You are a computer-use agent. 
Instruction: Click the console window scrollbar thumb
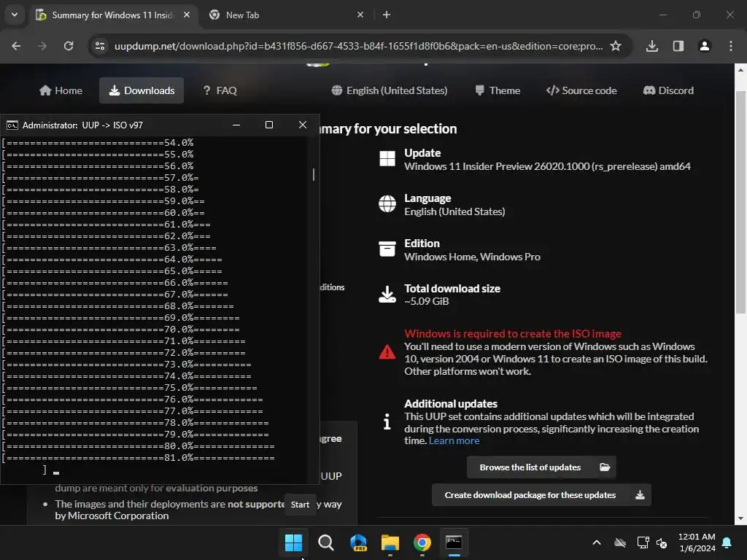pyautogui.click(x=314, y=174)
